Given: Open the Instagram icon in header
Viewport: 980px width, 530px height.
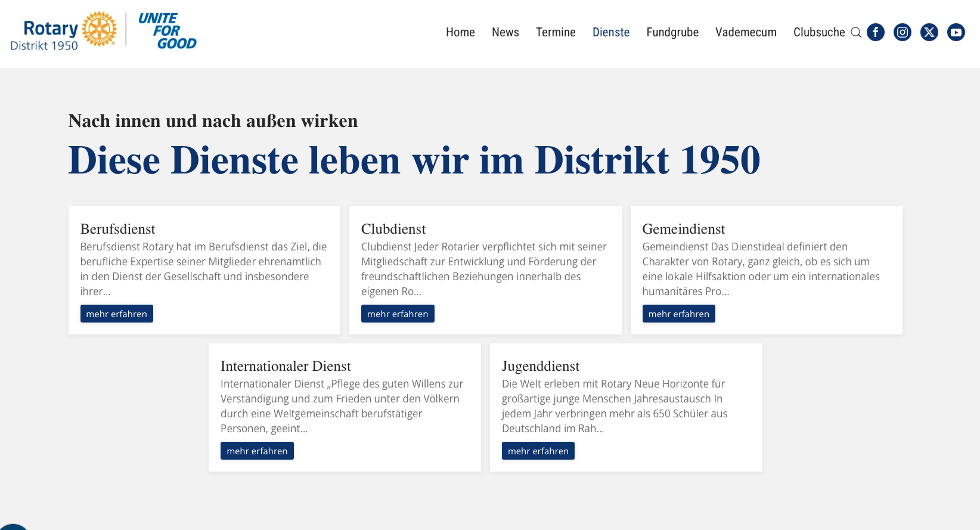Looking at the screenshot, I should click(902, 32).
